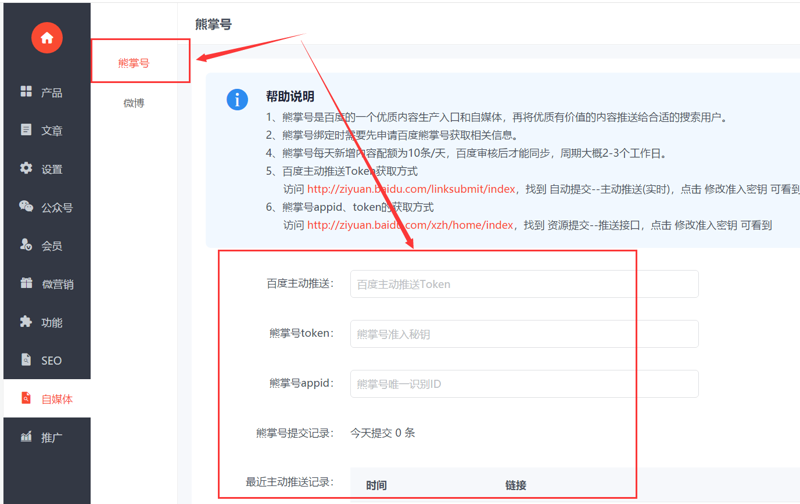Viewport: 800px width, 504px height.
Task: Click the 熊掌号提交记录 label
Action: tap(295, 433)
